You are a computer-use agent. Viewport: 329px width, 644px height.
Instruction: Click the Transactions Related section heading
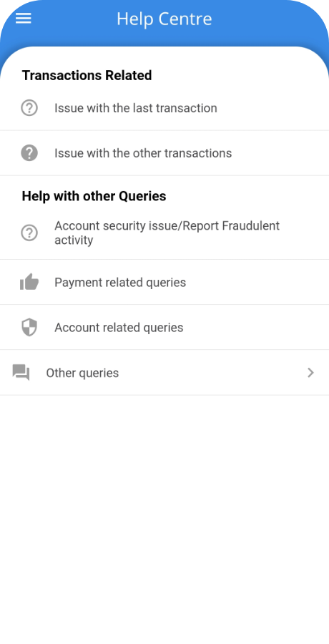[x=87, y=76]
